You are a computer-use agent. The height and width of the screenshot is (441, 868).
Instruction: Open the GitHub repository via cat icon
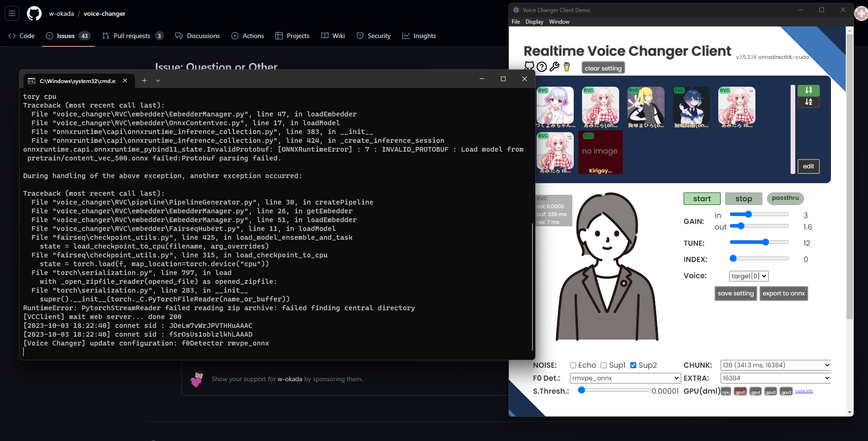coord(529,66)
